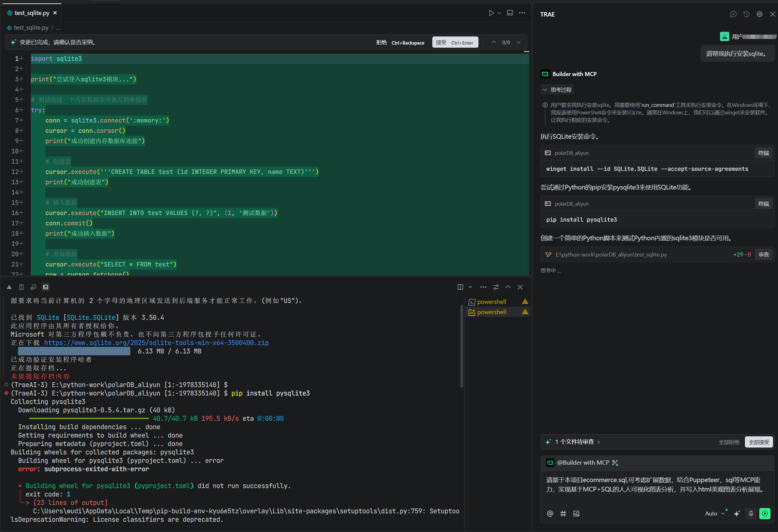Open the sqlite-tools download link
The image size is (778, 532).
156,343
